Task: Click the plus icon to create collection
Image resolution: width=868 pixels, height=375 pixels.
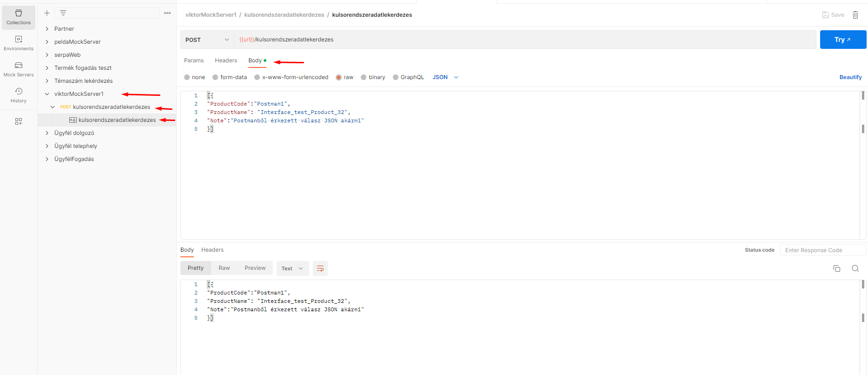Action: click(47, 13)
